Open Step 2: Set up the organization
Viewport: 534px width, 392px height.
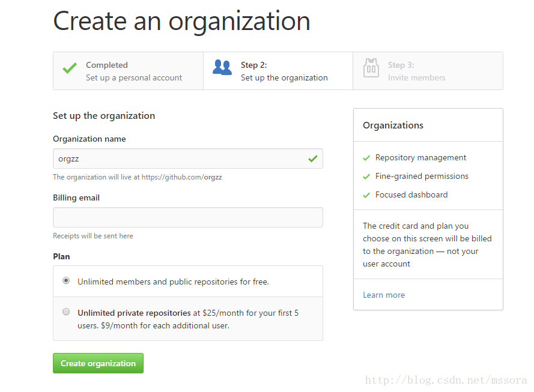pos(278,71)
